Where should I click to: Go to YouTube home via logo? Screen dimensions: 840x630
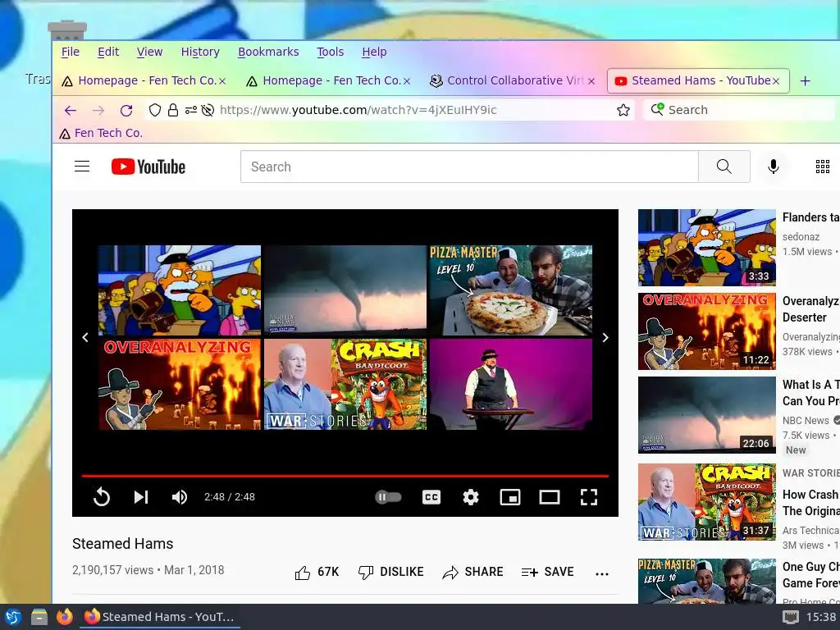148,167
